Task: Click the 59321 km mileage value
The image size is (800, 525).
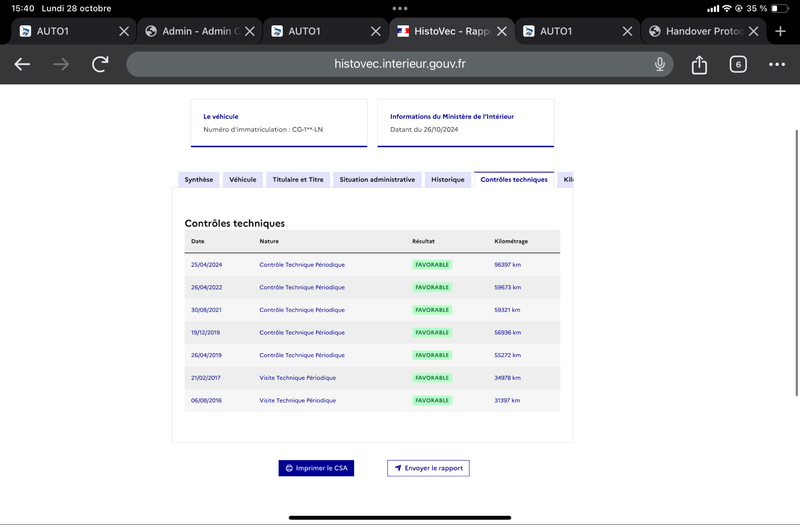Action: (507, 310)
